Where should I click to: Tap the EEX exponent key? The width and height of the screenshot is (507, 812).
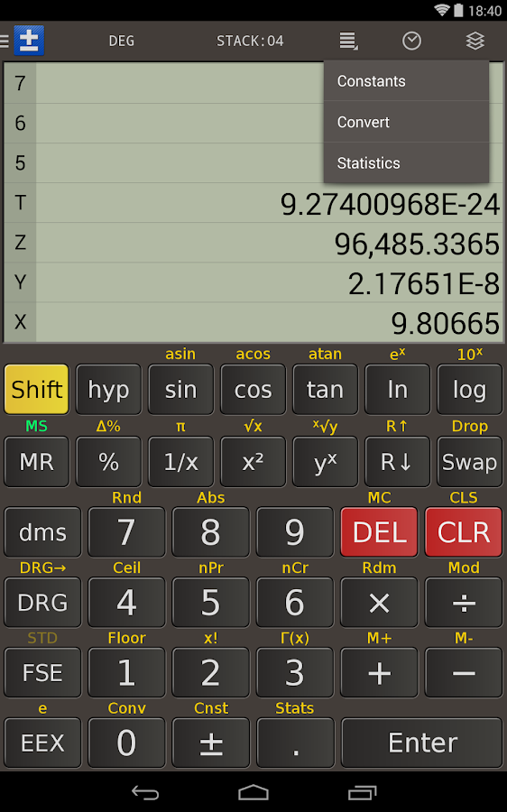point(42,743)
